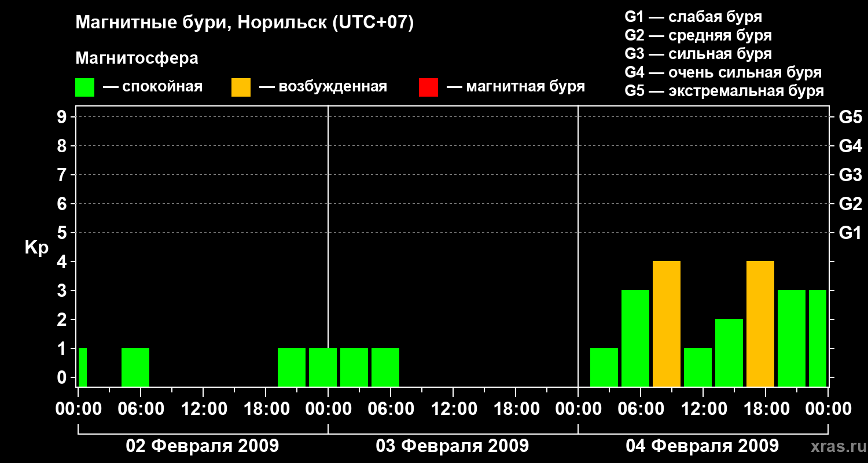Click the second orange Kp 4 bar near 18:00
Screen dimensions: 868x463
(x=760, y=324)
